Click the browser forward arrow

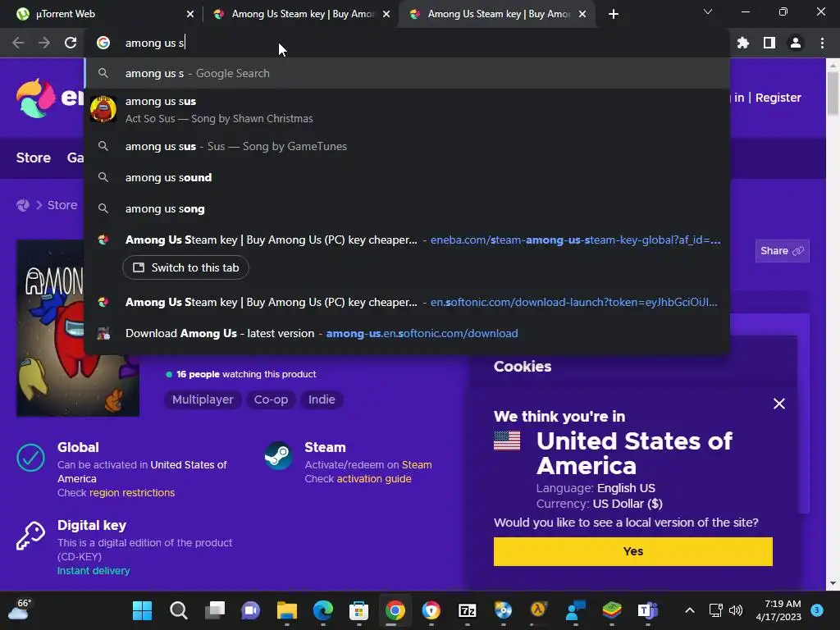point(44,43)
